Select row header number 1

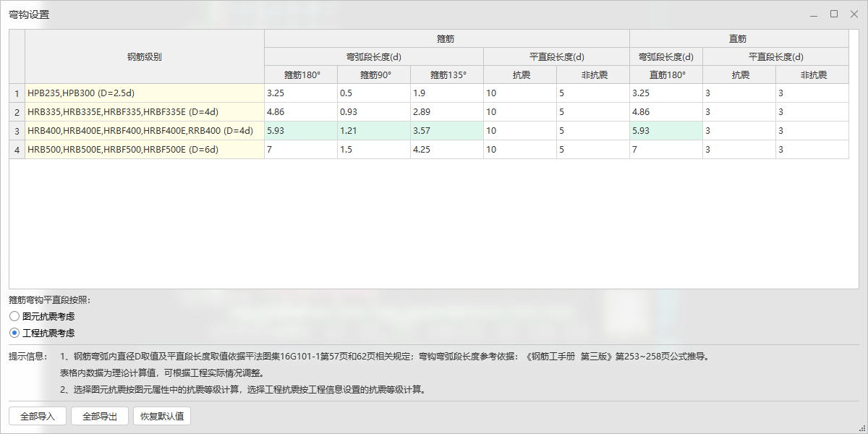tap(17, 93)
